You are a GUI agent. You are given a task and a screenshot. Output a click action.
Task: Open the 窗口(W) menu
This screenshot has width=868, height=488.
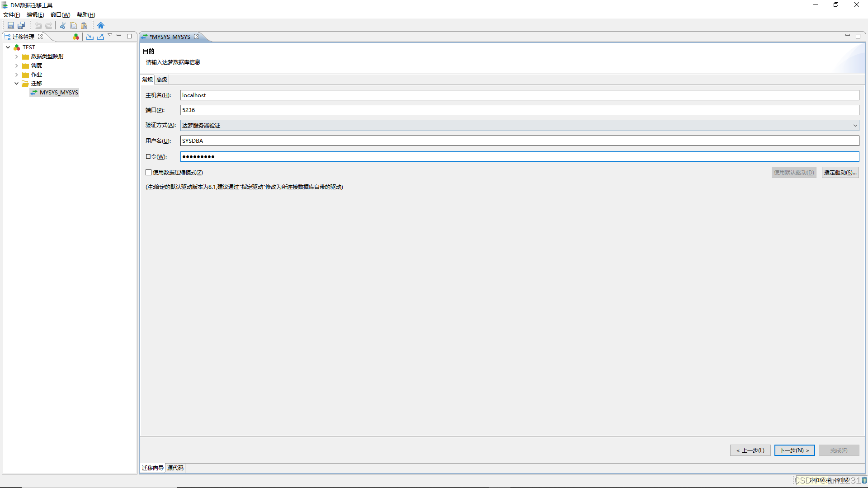point(60,15)
